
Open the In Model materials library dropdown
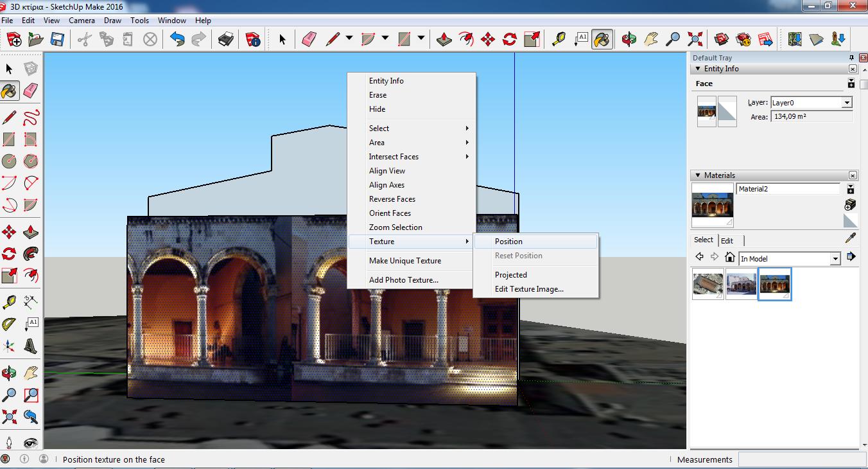[835, 259]
